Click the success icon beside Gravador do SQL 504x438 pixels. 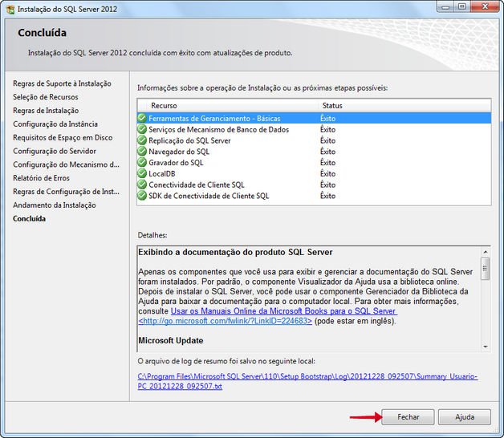coord(142,163)
